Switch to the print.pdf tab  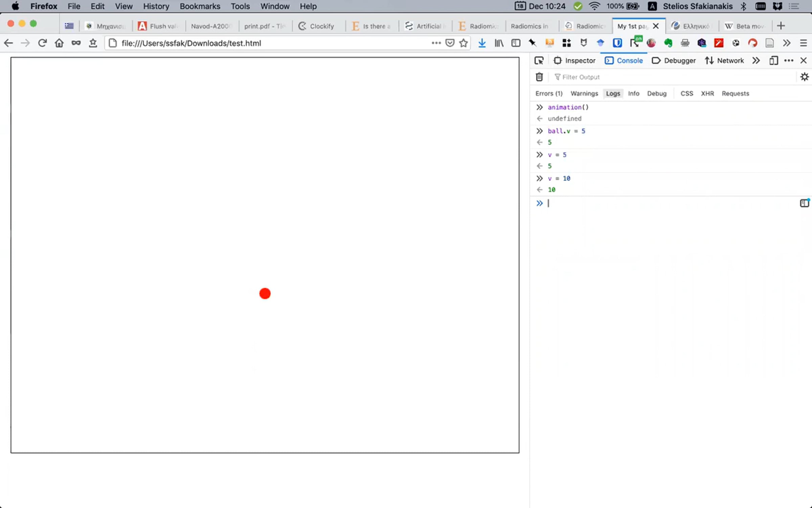(x=265, y=26)
